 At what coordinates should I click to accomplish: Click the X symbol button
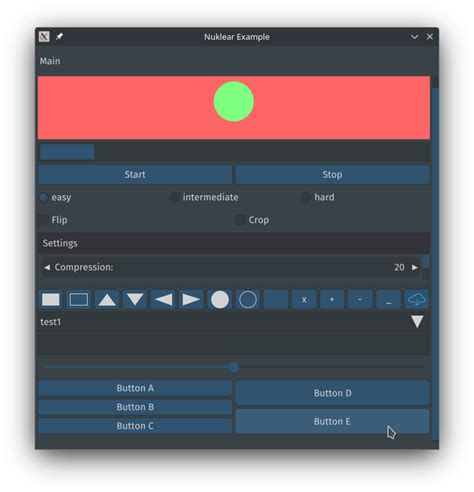click(304, 300)
